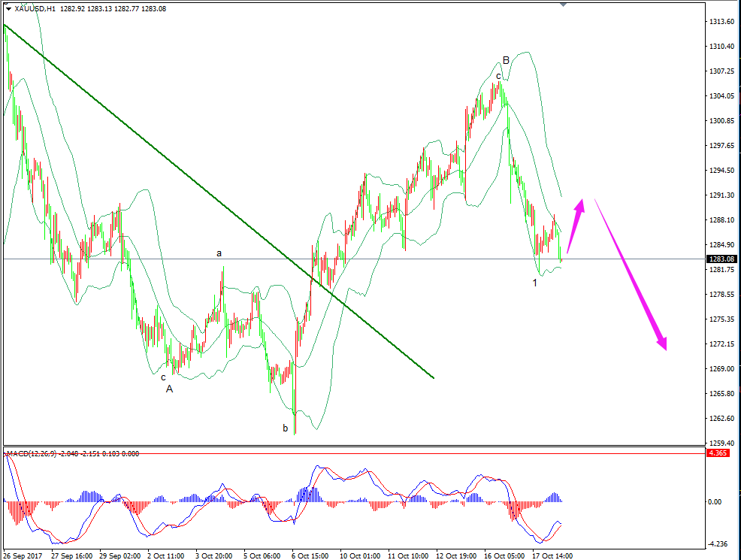The image size is (741, 560).
Task: Click price axis value 1275.35
Action: point(721,319)
